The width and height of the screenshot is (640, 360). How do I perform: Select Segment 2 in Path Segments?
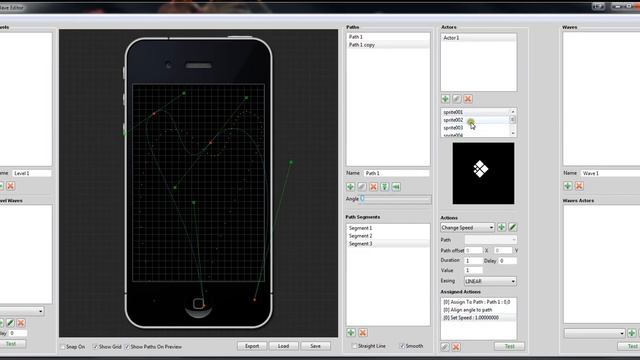(x=388, y=236)
